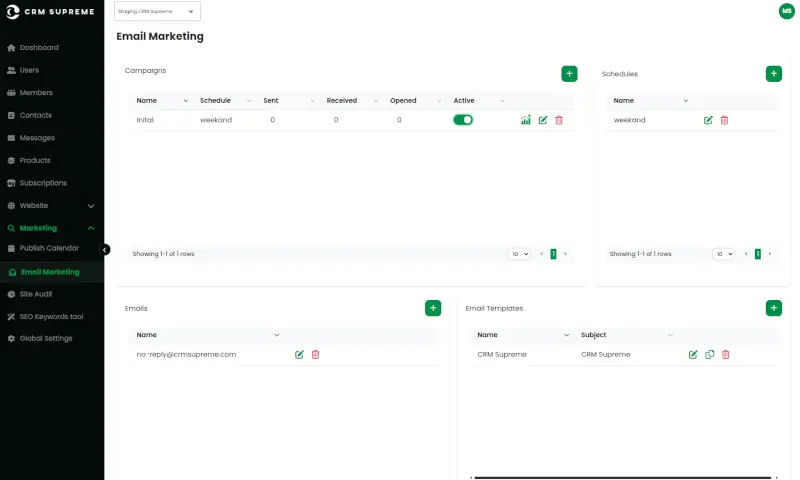Click no-reply@crmsupreme.com email row text
Screen dimensions: 800x480
click(186, 355)
